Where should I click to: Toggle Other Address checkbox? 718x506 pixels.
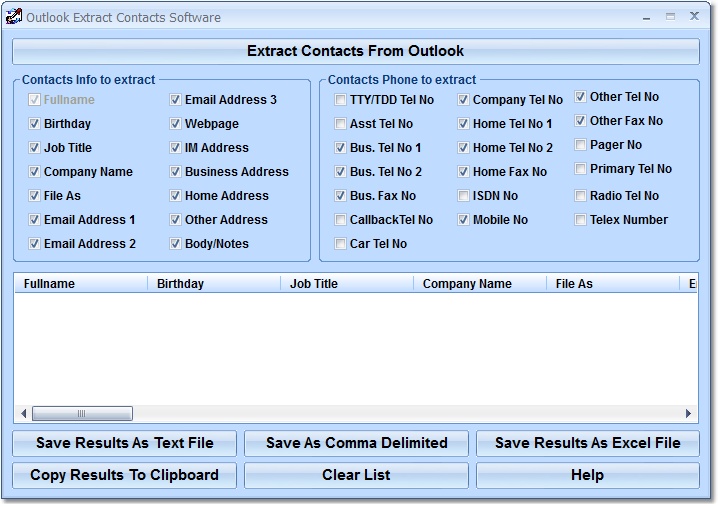click(175, 220)
